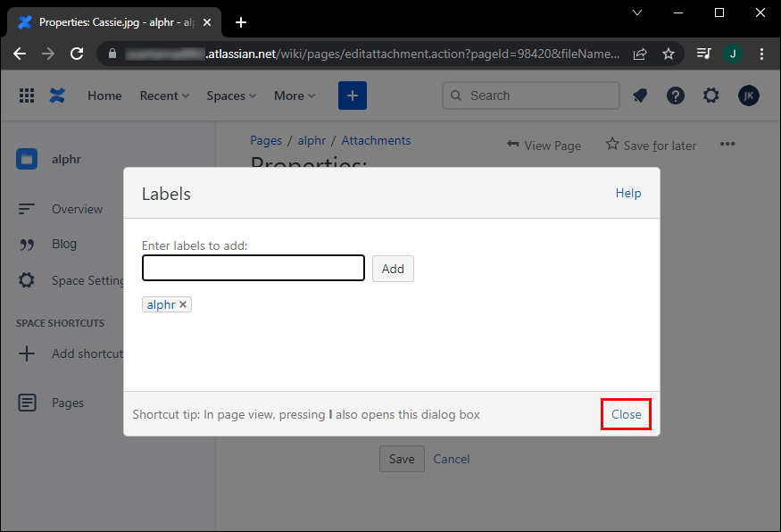This screenshot has width=781, height=532.
Task: Open Blog in sidebar
Action: point(64,244)
